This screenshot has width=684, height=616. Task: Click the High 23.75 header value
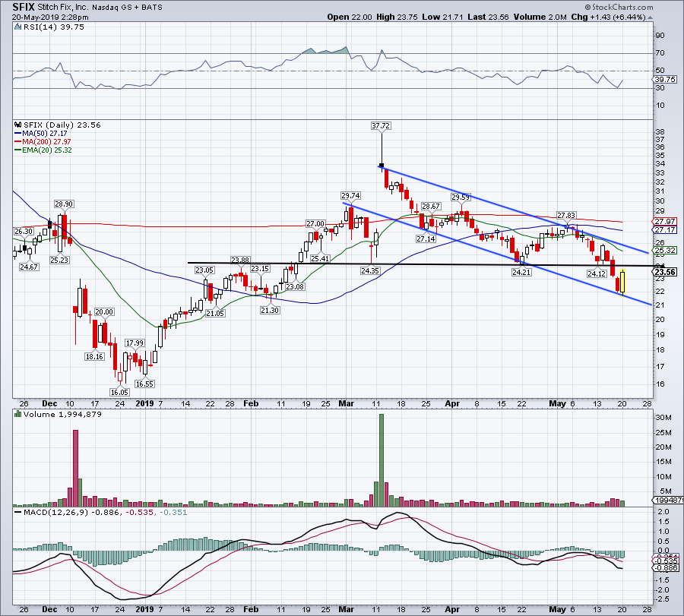coord(397,17)
